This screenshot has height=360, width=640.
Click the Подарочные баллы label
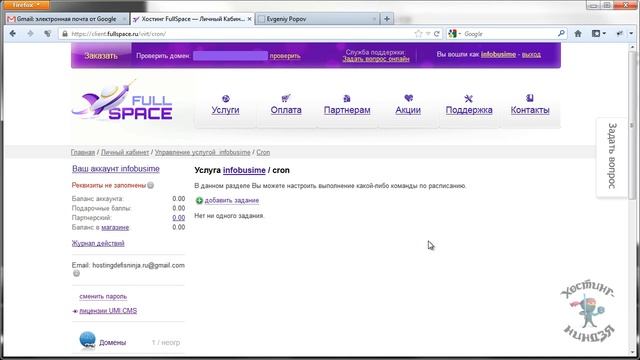pyautogui.click(x=101, y=208)
